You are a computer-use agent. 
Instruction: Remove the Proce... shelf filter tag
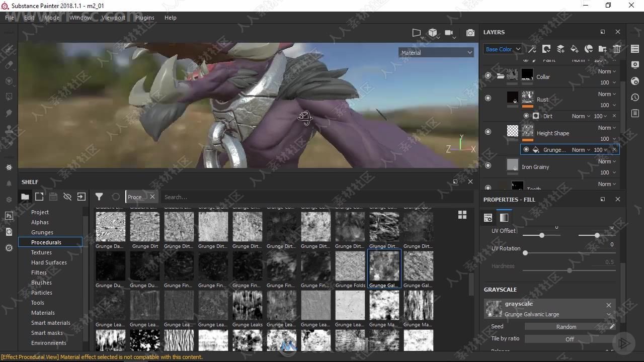click(152, 197)
